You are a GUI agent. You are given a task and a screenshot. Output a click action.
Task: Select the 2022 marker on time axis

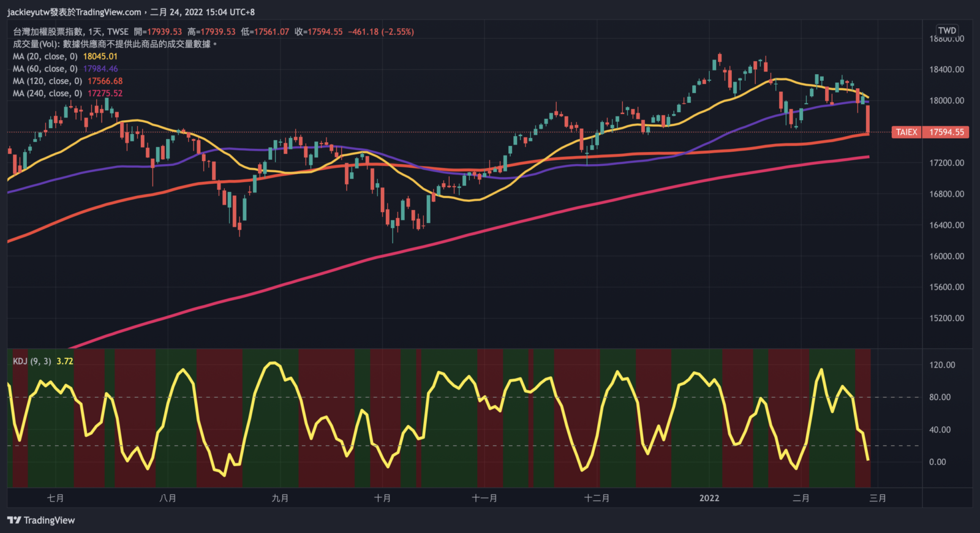(709, 498)
